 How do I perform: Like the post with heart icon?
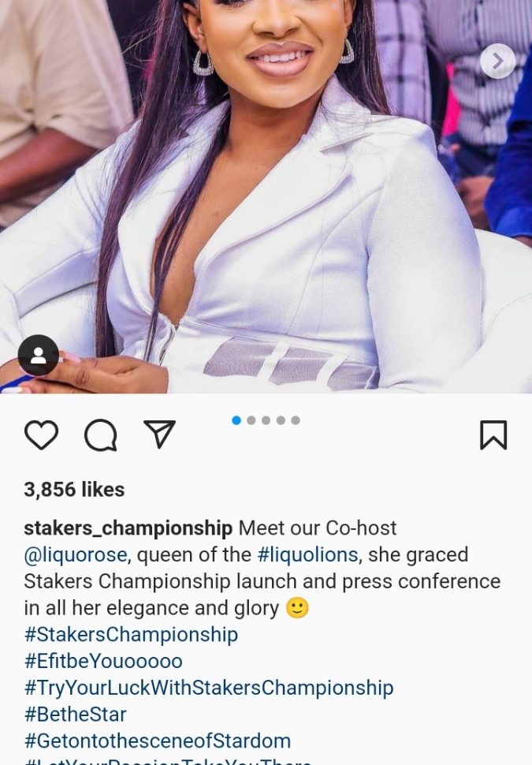(x=42, y=435)
